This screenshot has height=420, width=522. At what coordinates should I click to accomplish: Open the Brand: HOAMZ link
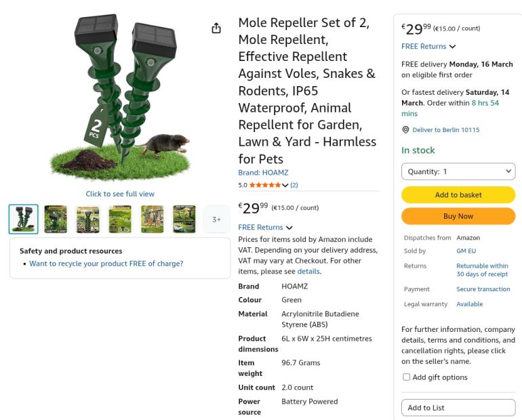(263, 173)
